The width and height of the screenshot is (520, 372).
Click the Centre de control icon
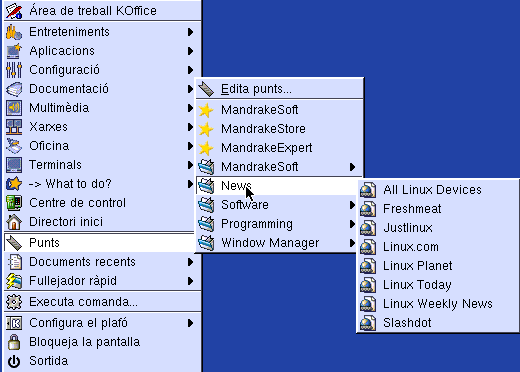(x=14, y=203)
